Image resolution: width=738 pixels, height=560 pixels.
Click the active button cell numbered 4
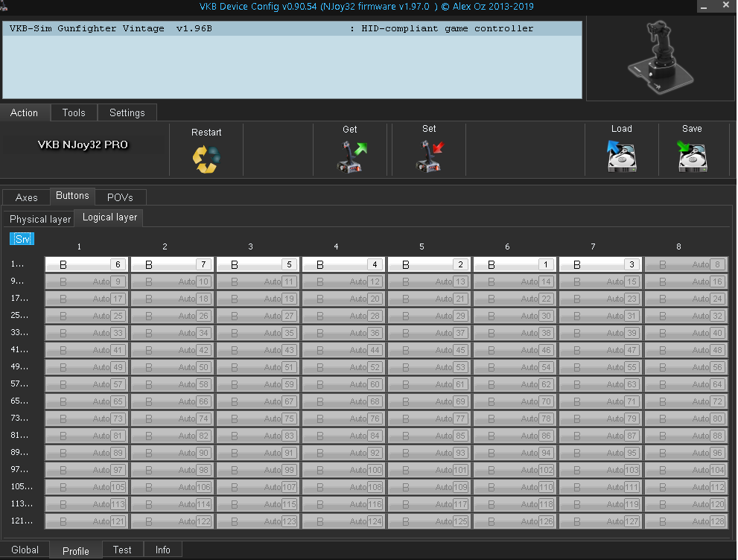[343, 264]
